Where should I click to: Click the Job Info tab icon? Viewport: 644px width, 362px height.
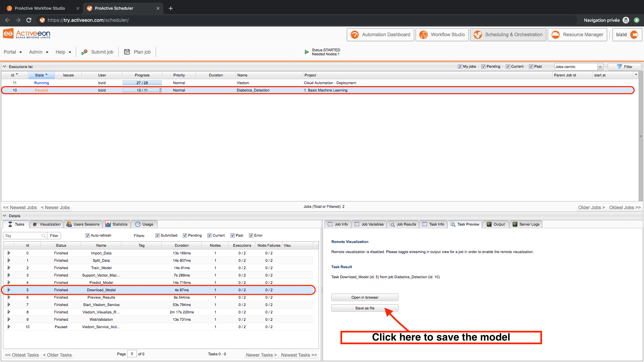point(330,224)
